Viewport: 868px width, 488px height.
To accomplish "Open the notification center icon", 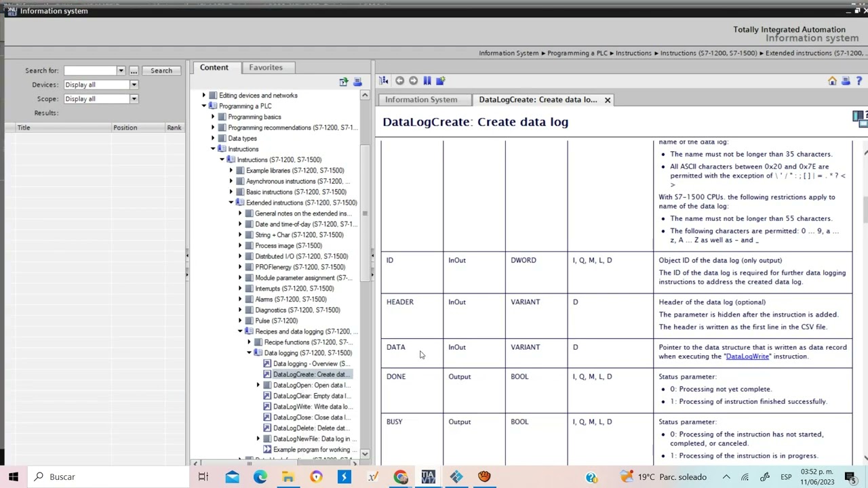I will tap(849, 476).
